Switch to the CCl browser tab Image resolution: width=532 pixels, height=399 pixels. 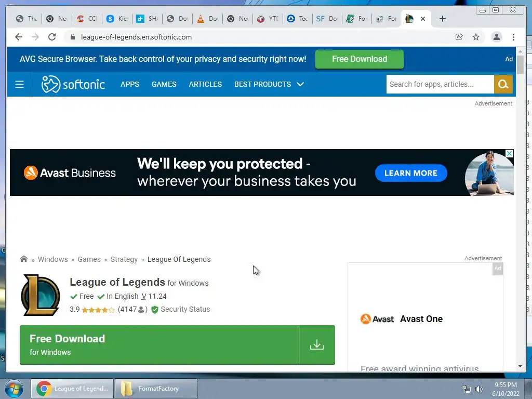87,19
